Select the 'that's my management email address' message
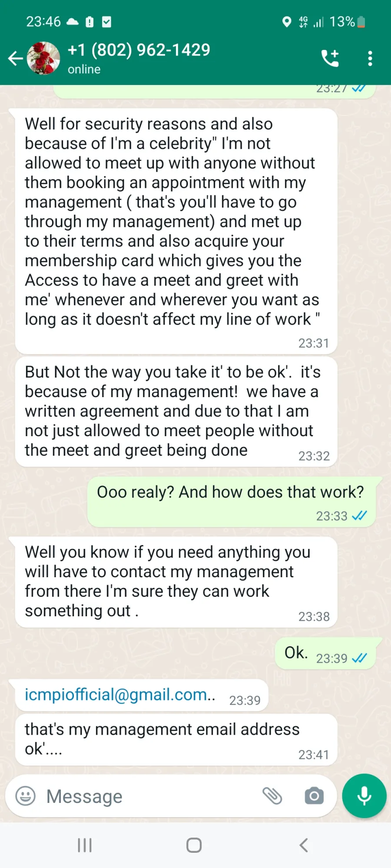Image resolution: width=391 pixels, height=868 pixels. point(176,740)
